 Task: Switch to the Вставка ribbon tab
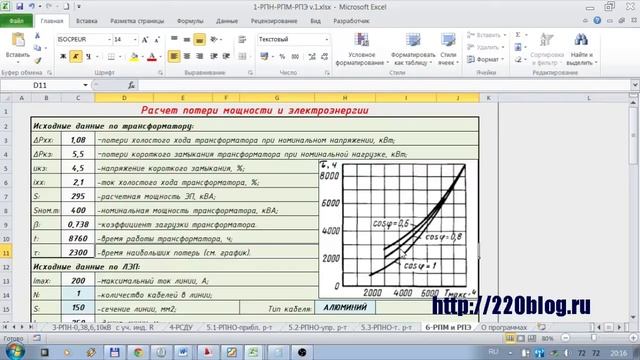[87, 21]
